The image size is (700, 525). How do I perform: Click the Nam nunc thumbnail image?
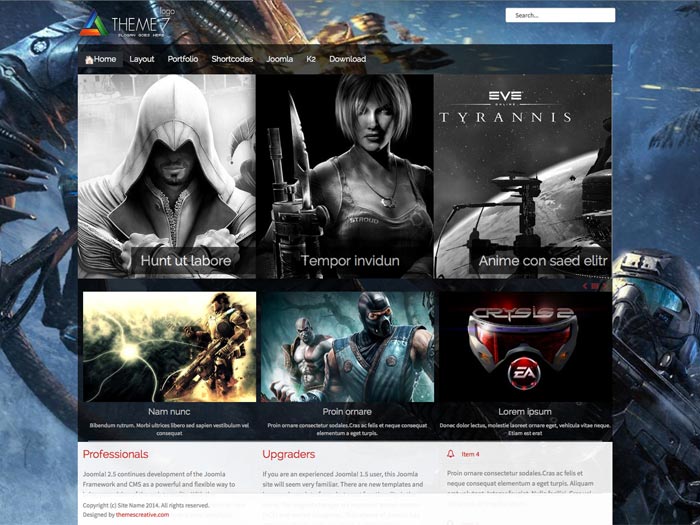click(x=169, y=346)
